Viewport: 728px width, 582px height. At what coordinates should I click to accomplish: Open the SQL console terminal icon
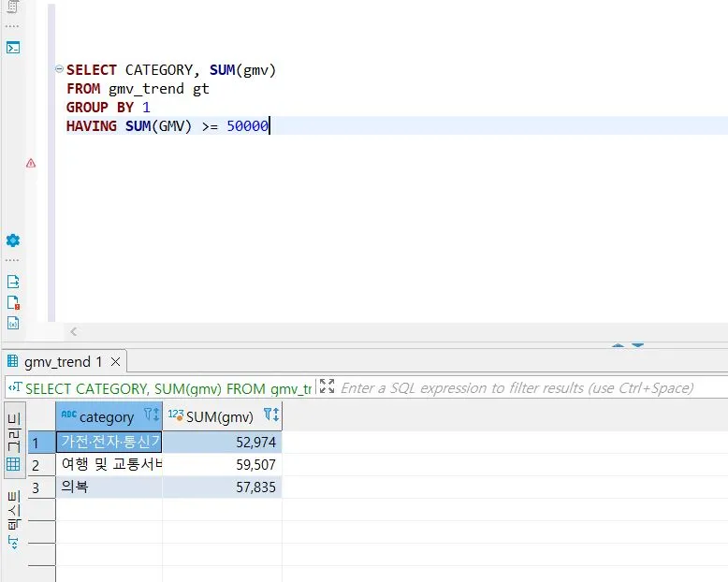point(13,48)
